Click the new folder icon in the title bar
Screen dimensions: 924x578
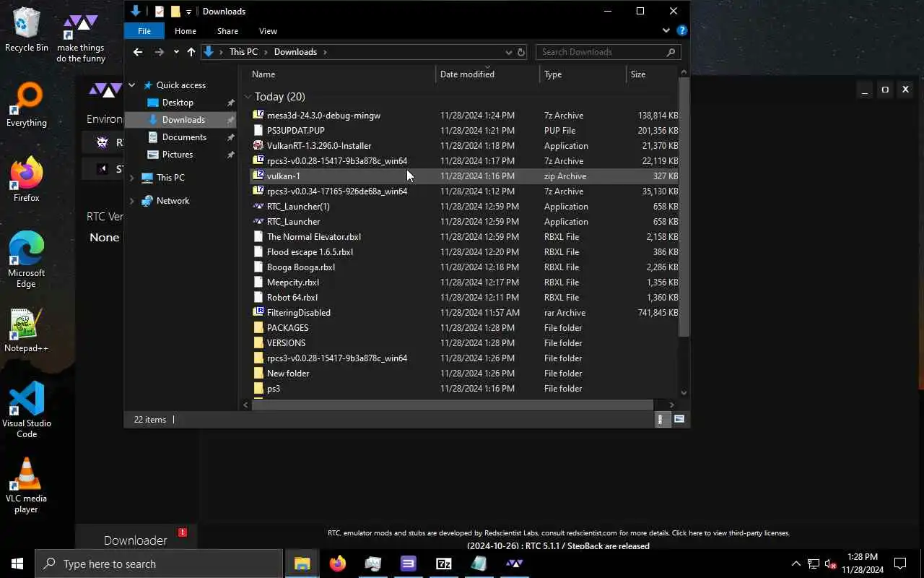click(175, 12)
